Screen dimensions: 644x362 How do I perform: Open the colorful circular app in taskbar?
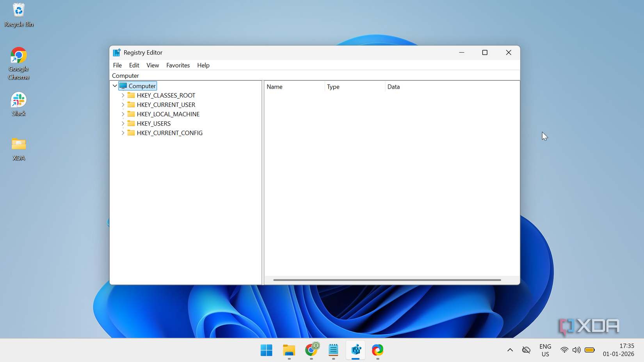(x=377, y=350)
